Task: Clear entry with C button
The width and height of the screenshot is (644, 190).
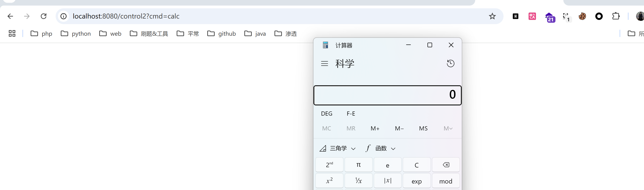Action: [x=417, y=165]
